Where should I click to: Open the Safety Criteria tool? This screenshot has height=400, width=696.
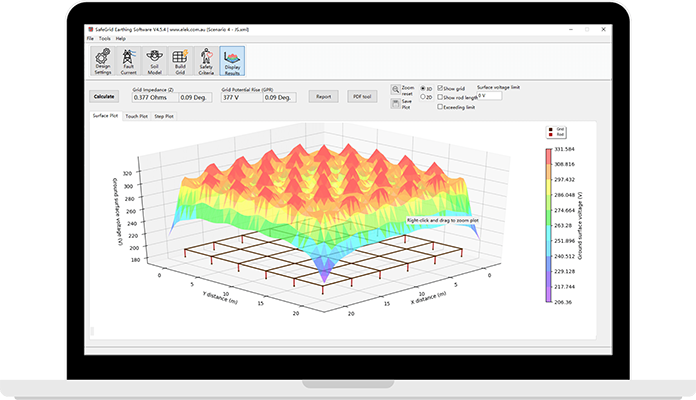click(206, 61)
